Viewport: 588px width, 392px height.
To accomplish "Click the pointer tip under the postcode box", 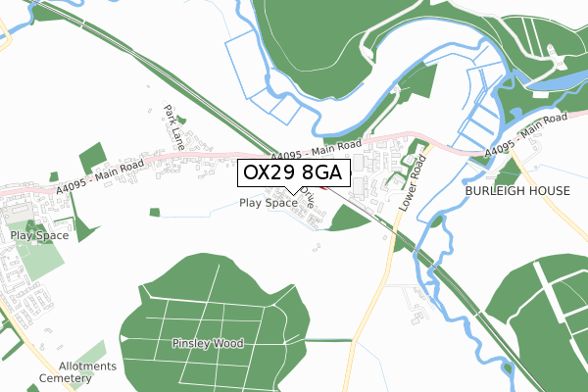I will [x=294, y=194].
